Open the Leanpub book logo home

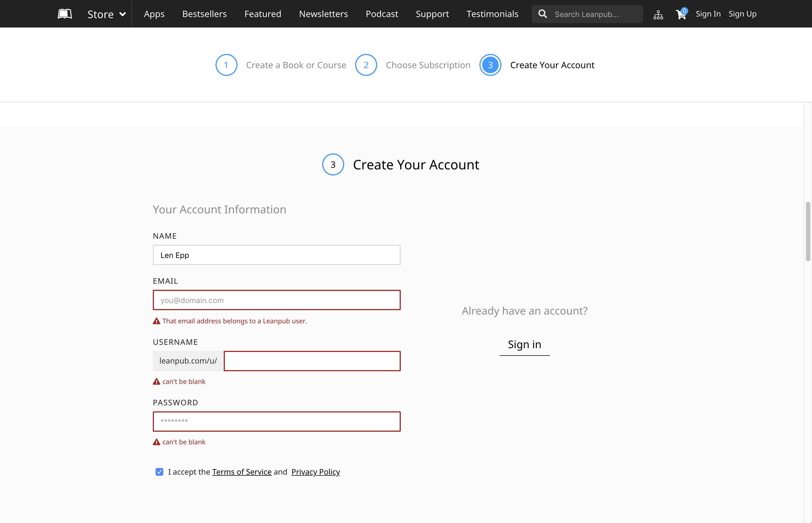(65, 14)
